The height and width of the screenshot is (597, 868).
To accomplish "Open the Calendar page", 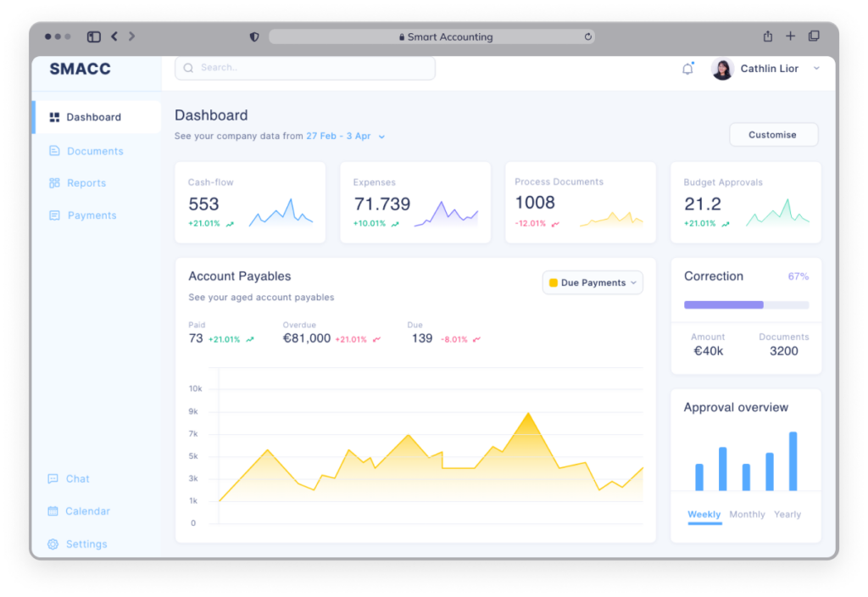I will pos(87,511).
